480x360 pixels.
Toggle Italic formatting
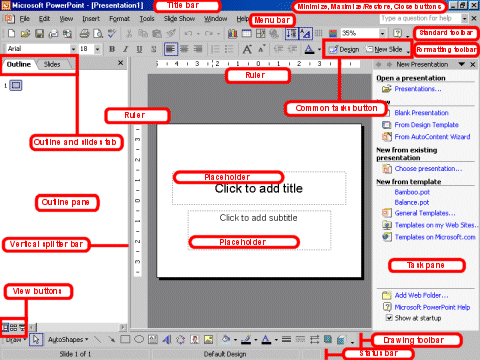coord(126,49)
